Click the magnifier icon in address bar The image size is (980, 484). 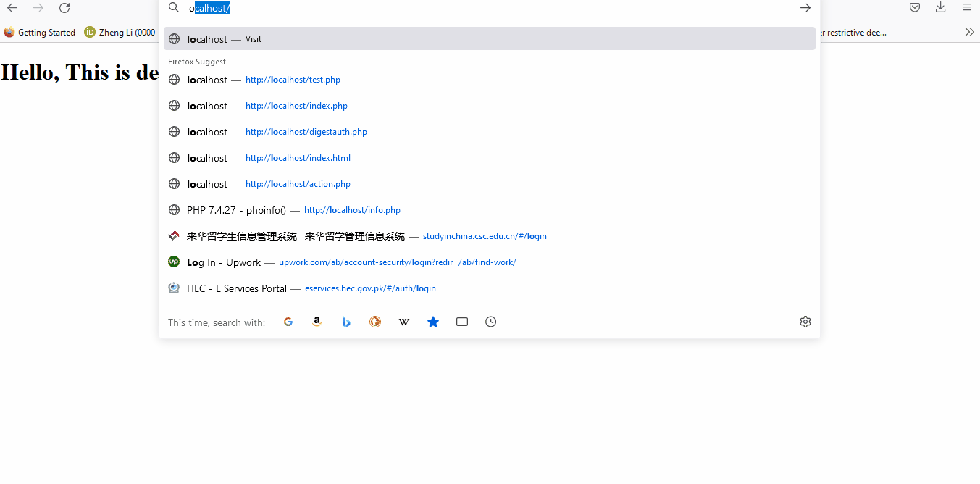[174, 8]
